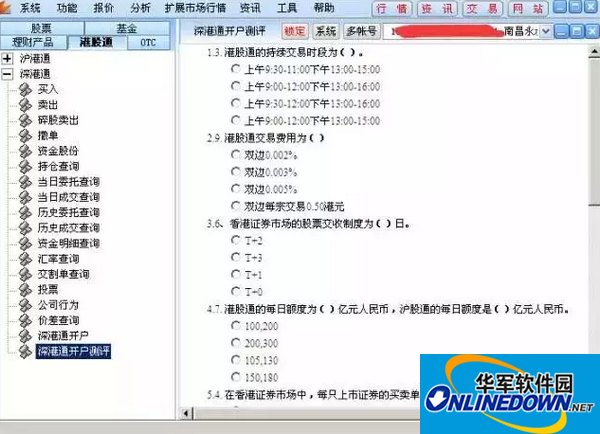This screenshot has height=434, width=600.
Task: Select 上午9:30-12:00下午13:00-16:00 option
Action: coord(236,103)
